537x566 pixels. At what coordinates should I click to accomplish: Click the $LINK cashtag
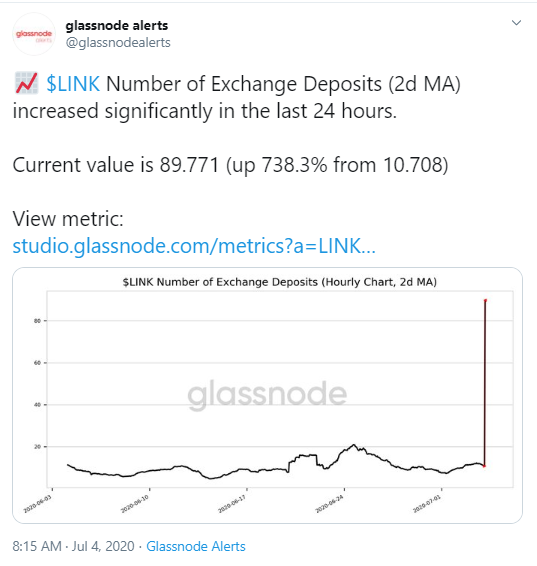tap(73, 84)
